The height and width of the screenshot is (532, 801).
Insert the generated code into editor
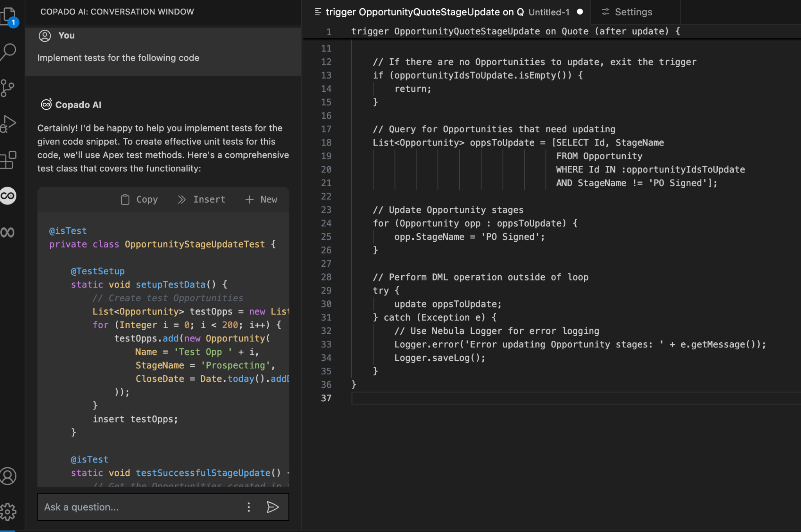tap(201, 199)
